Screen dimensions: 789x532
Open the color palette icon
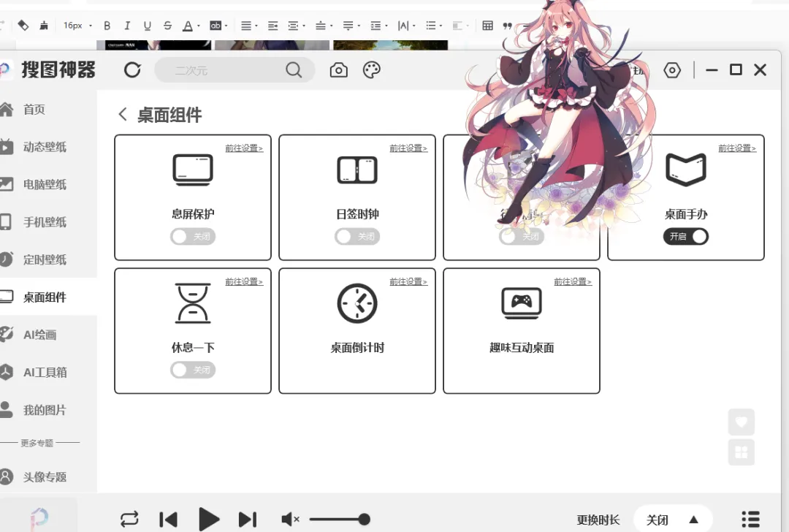(x=371, y=70)
